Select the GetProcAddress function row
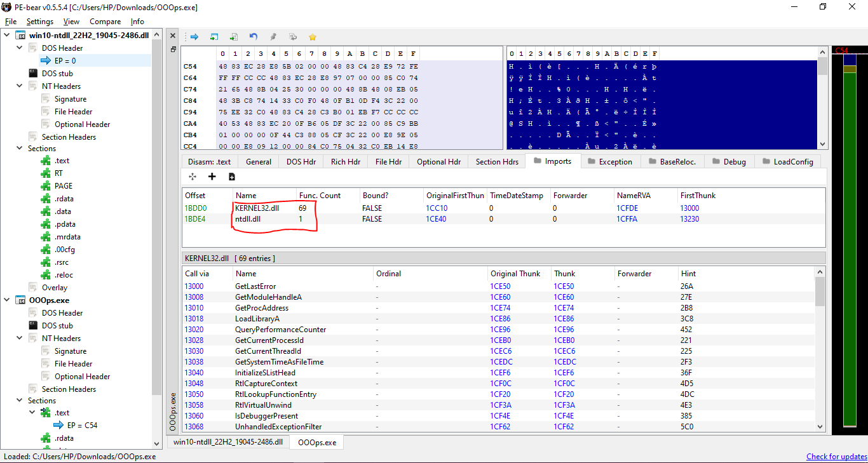 (x=498, y=308)
